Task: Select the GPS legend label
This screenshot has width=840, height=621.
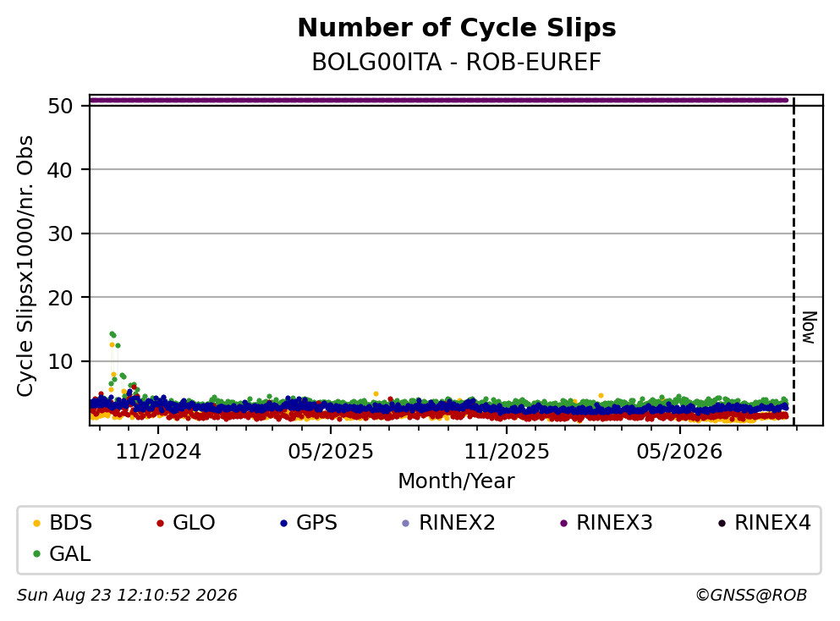Action: pos(316,522)
